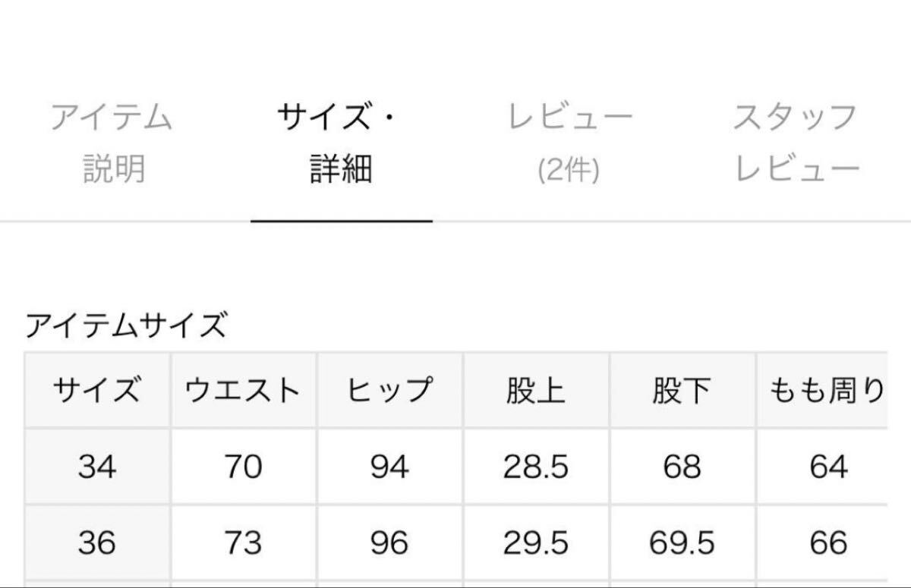This screenshot has width=911, height=588.
Task: Select the ヒップ column header
Action: pyautogui.click(x=389, y=391)
